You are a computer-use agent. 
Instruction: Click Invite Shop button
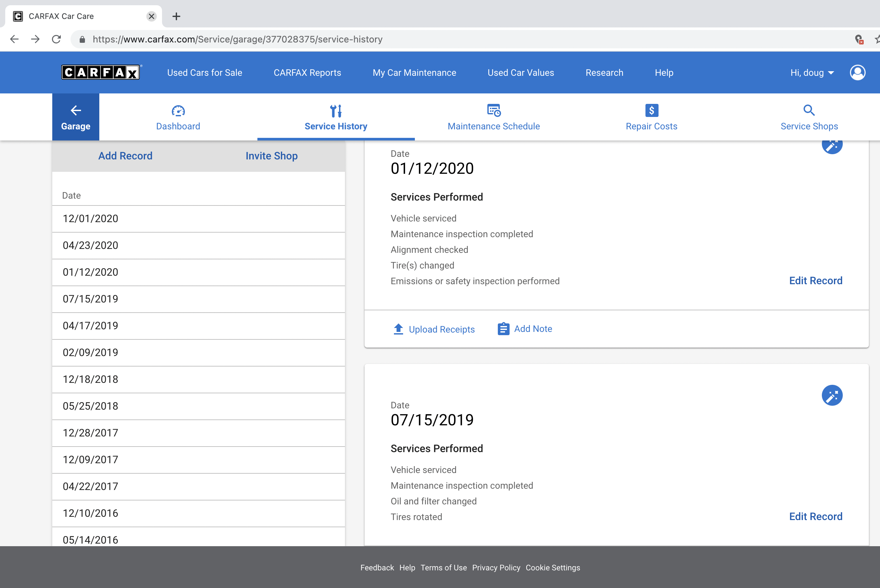pos(271,155)
